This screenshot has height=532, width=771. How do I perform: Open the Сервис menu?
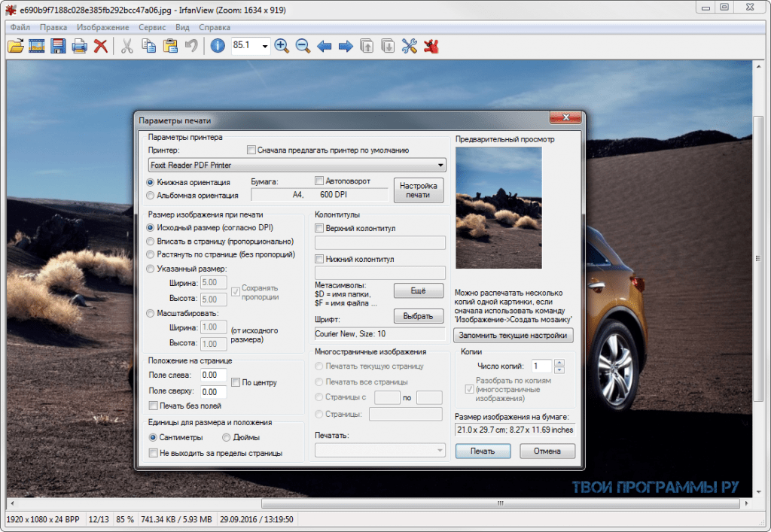click(x=152, y=27)
